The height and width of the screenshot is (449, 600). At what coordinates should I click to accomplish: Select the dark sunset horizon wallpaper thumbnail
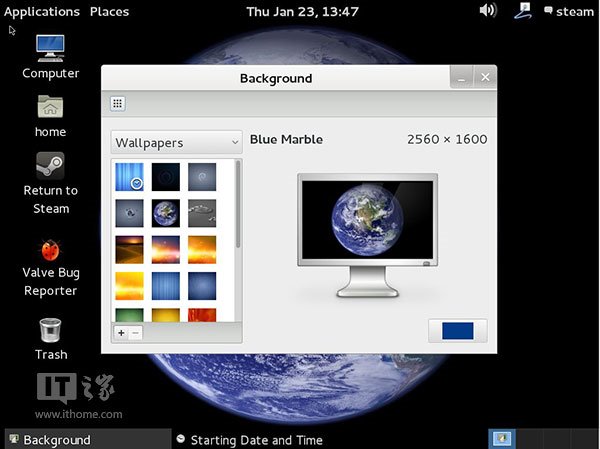coord(129,250)
